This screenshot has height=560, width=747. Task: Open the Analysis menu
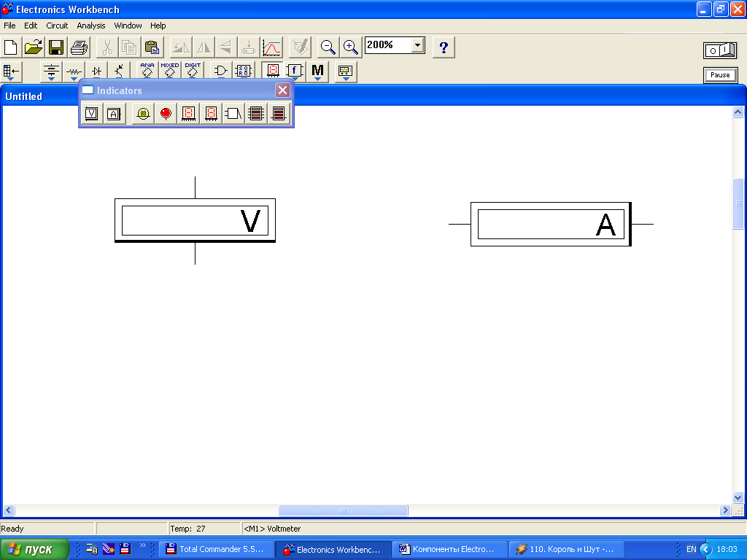91,26
